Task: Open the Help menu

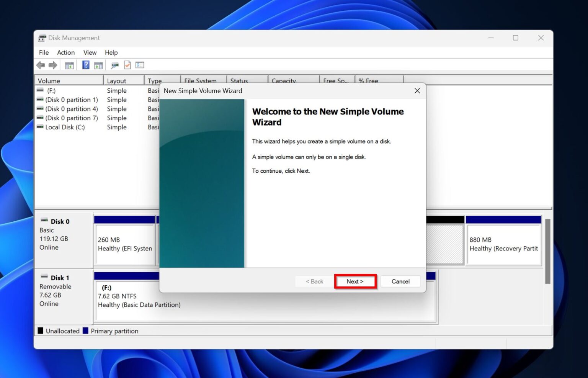Action: point(111,52)
